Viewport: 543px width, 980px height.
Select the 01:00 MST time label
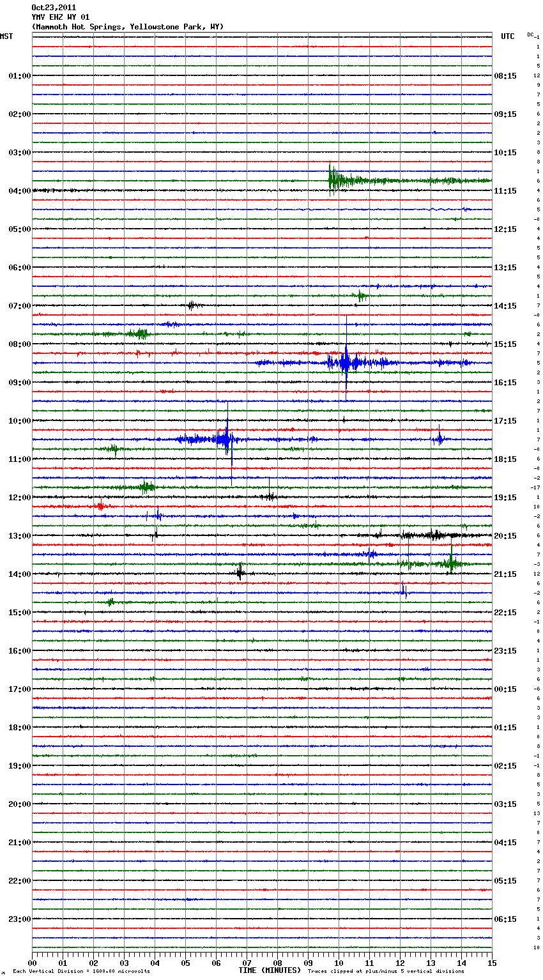pyautogui.click(x=19, y=75)
